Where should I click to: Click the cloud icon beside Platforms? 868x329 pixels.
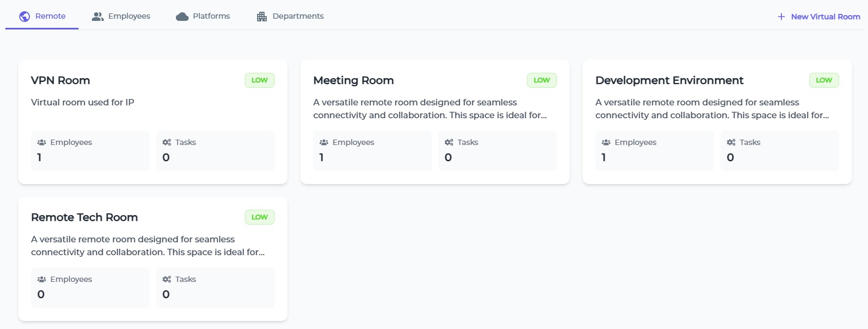point(182,17)
